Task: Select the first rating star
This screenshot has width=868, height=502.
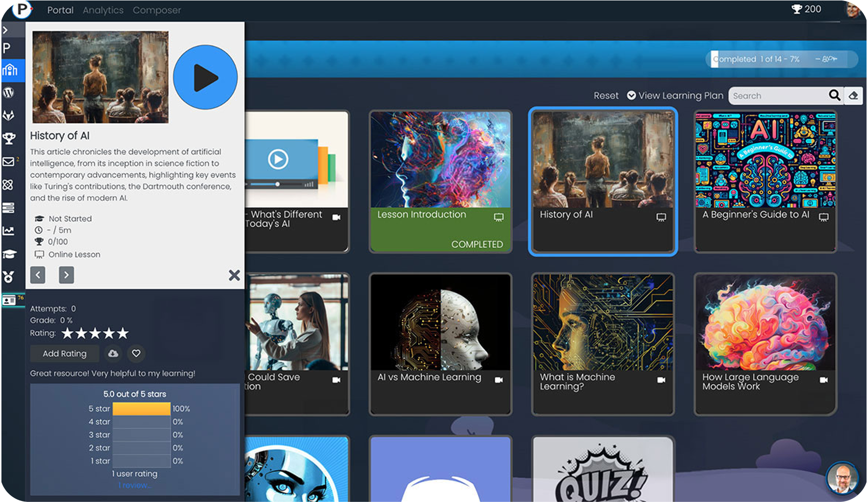Action: tap(68, 333)
